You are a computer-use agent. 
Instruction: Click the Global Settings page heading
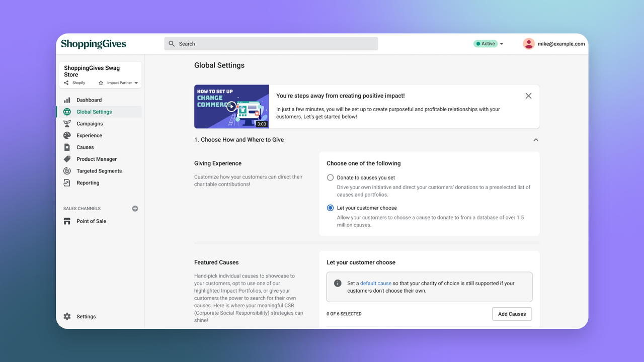(219, 65)
